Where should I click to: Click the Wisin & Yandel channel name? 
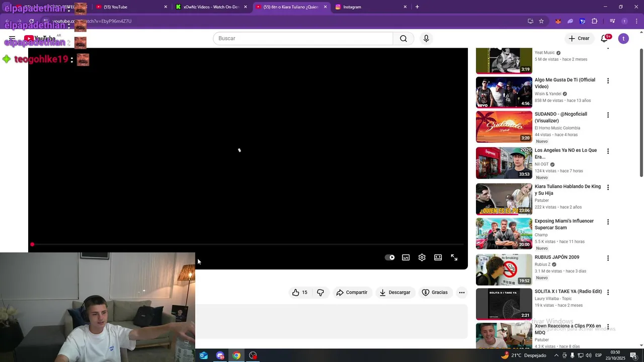(548, 94)
